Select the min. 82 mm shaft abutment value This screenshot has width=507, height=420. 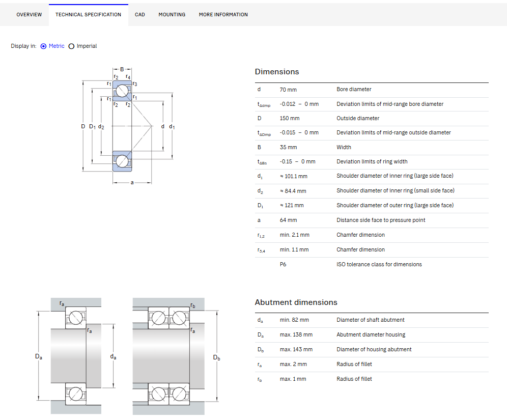pyautogui.click(x=294, y=320)
